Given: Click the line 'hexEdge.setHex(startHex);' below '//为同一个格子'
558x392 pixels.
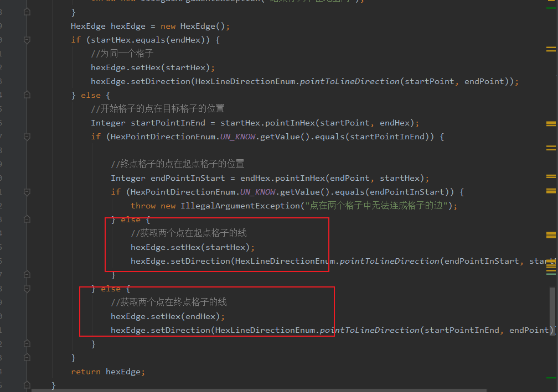Looking at the screenshot, I should pyautogui.click(x=153, y=67).
